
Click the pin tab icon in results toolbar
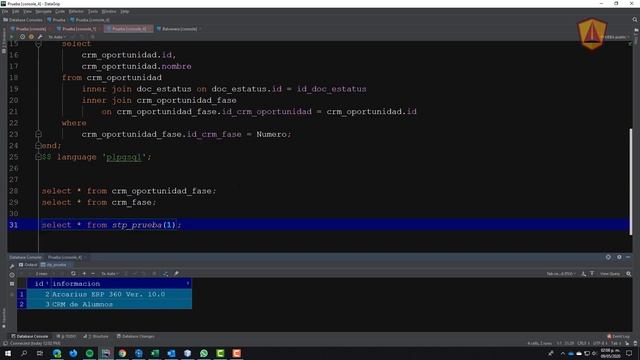coord(176,273)
